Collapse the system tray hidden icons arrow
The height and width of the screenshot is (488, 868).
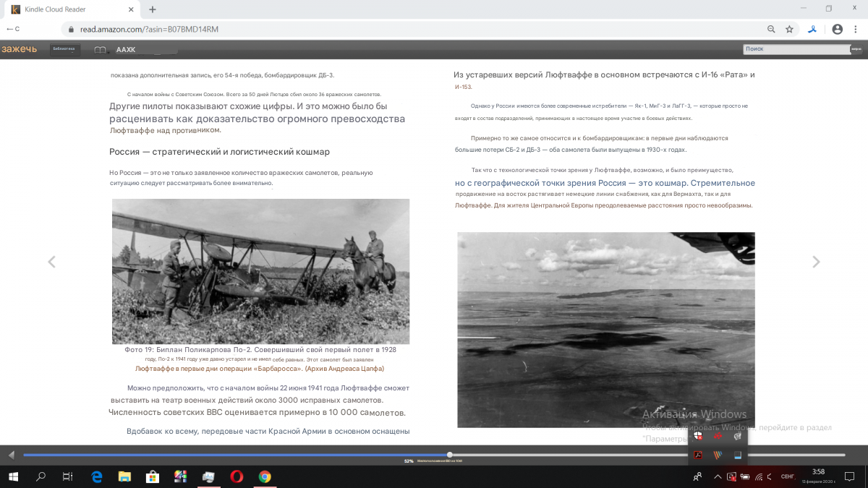click(x=718, y=476)
